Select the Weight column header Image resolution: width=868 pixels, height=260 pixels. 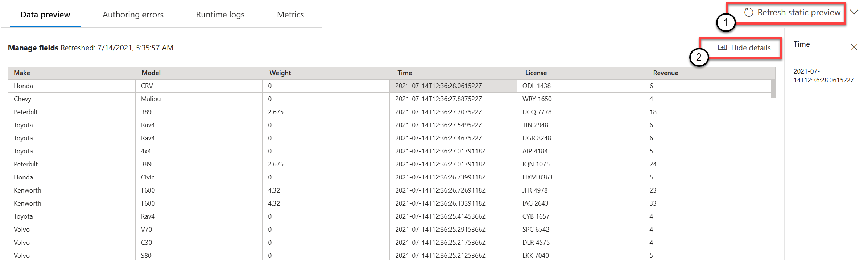point(280,73)
